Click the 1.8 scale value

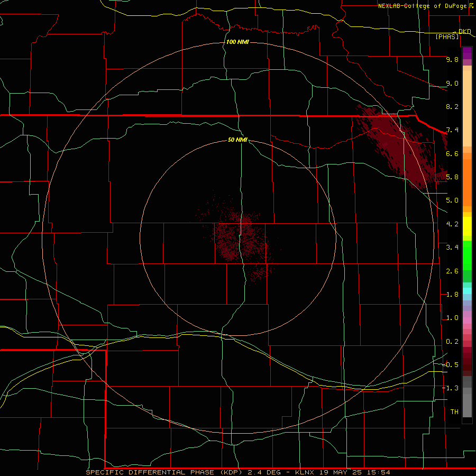pos(452,295)
